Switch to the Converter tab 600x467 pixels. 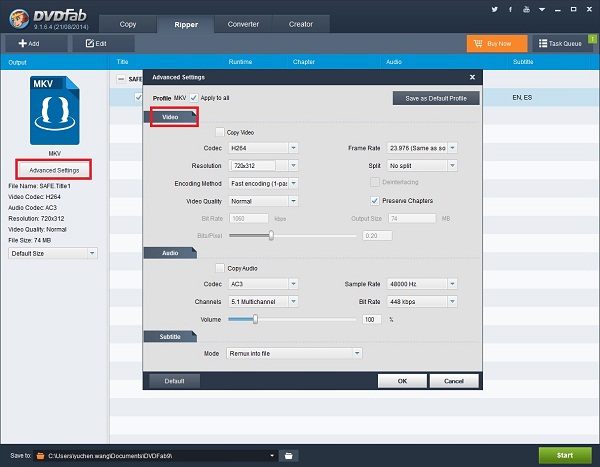point(243,24)
